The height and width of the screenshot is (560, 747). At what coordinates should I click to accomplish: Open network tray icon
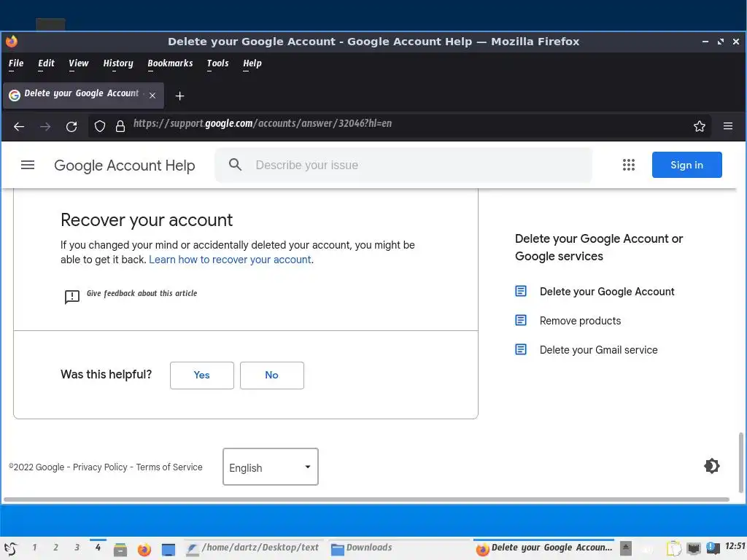point(694,548)
